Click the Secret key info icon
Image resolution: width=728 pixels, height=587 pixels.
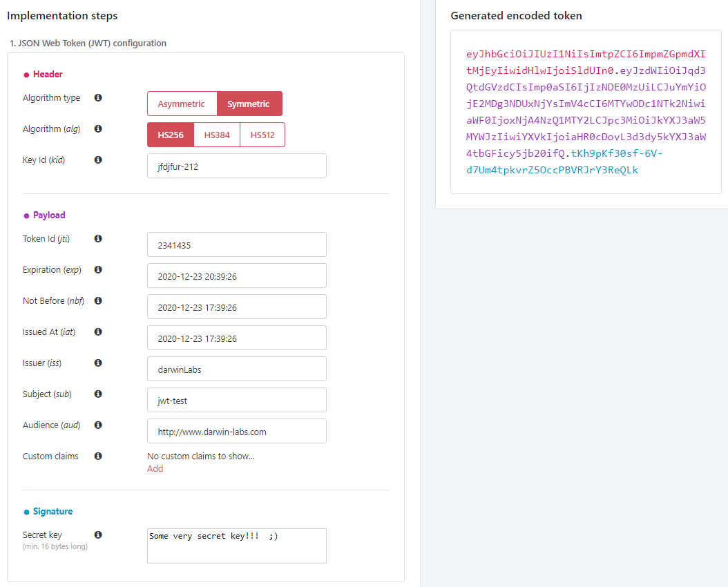pyautogui.click(x=98, y=535)
